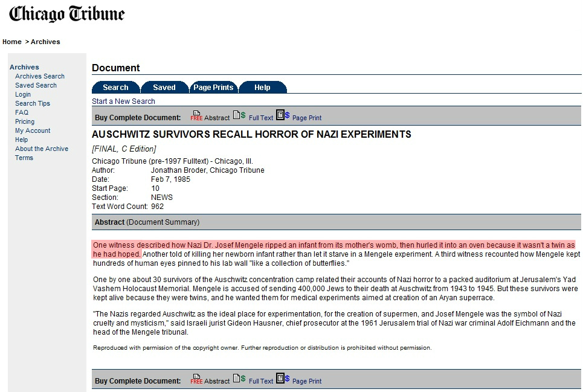The height and width of the screenshot is (392, 583).
Task: Switch to the Search tab
Action: [x=115, y=88]
